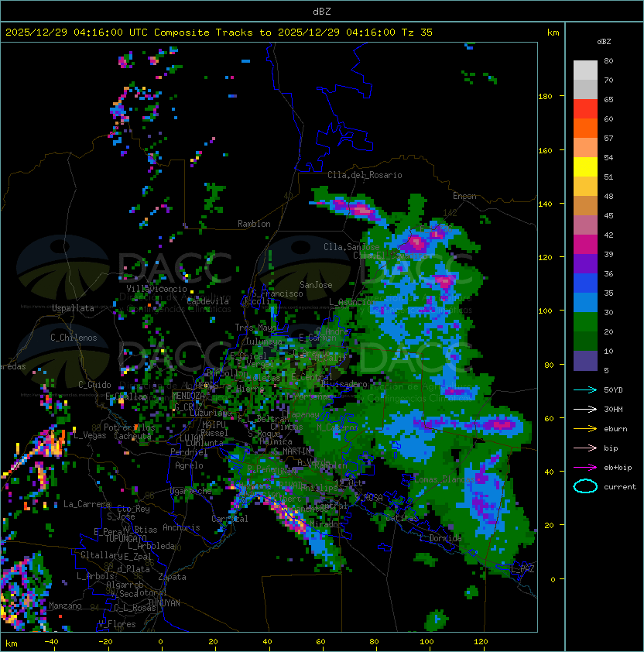Select the light blue 30-35 dBZ swatch
The image size is (644, 652).
click(585, 302)
